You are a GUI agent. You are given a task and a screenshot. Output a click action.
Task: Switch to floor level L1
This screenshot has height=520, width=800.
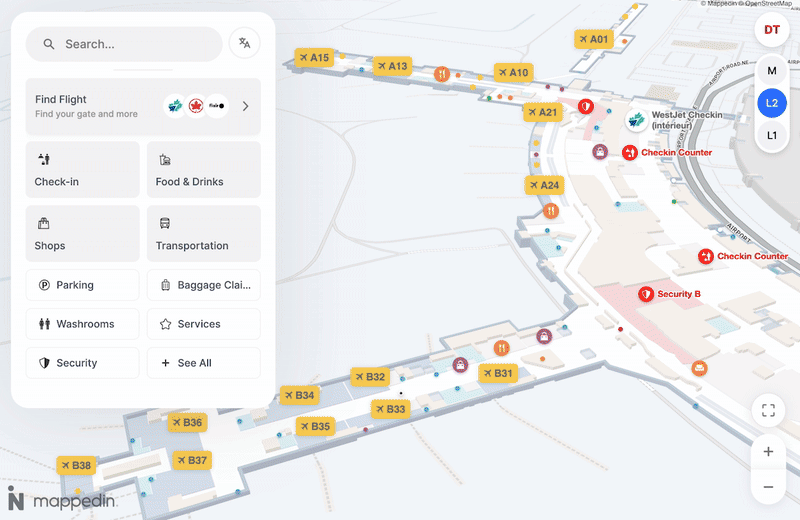click(771, 135)
